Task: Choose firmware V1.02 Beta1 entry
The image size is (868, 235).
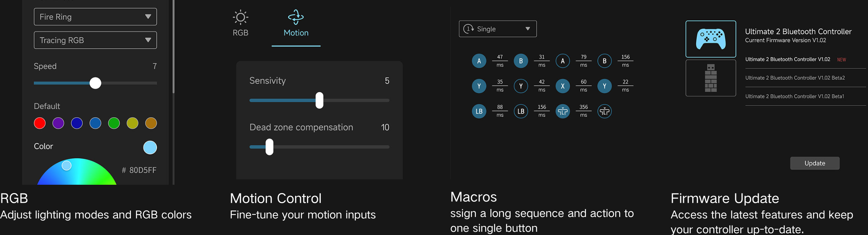Action: [x=795, y=97]
